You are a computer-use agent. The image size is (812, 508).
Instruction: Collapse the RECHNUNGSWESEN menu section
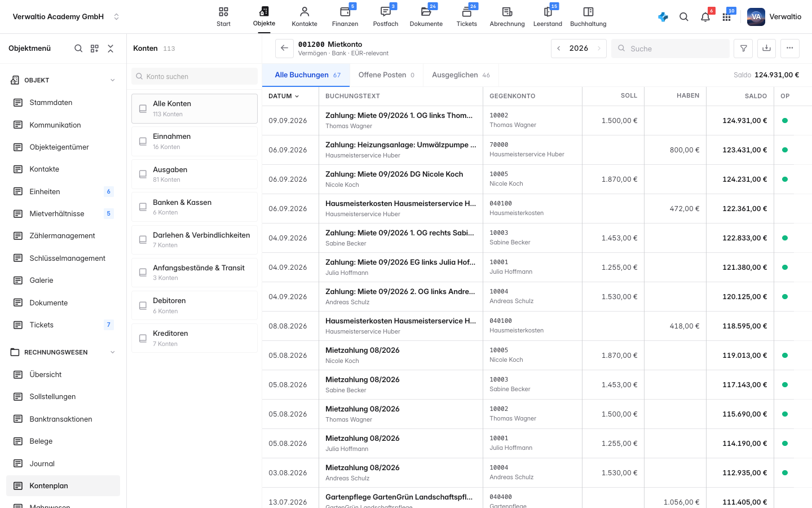pyautogui.click(x=113, y=352)
